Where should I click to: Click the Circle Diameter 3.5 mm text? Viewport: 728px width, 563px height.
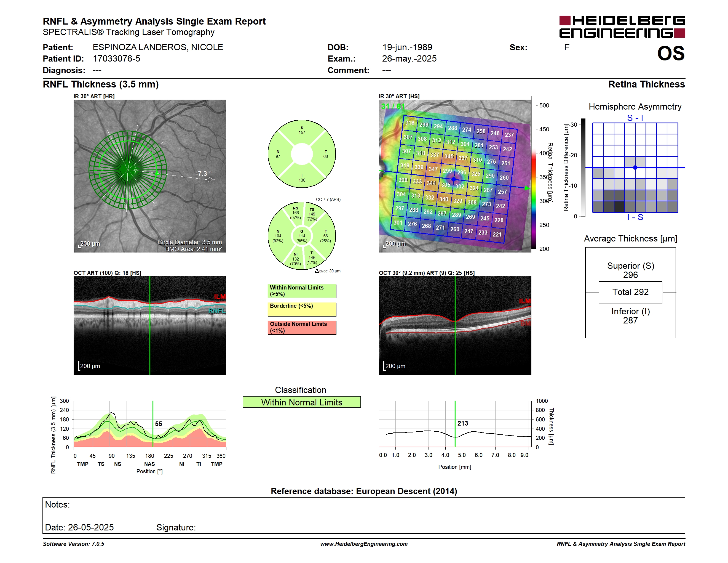[x=190, y=242]
